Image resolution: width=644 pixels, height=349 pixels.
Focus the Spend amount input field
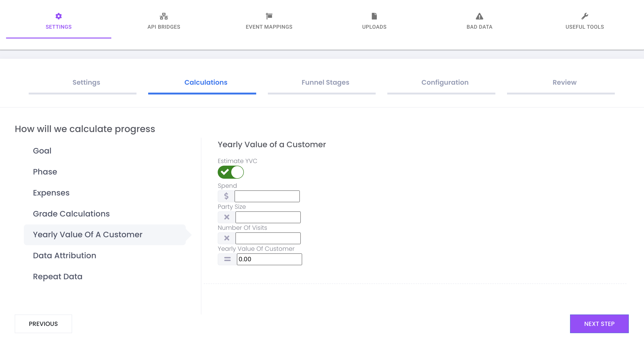point(267,196)
